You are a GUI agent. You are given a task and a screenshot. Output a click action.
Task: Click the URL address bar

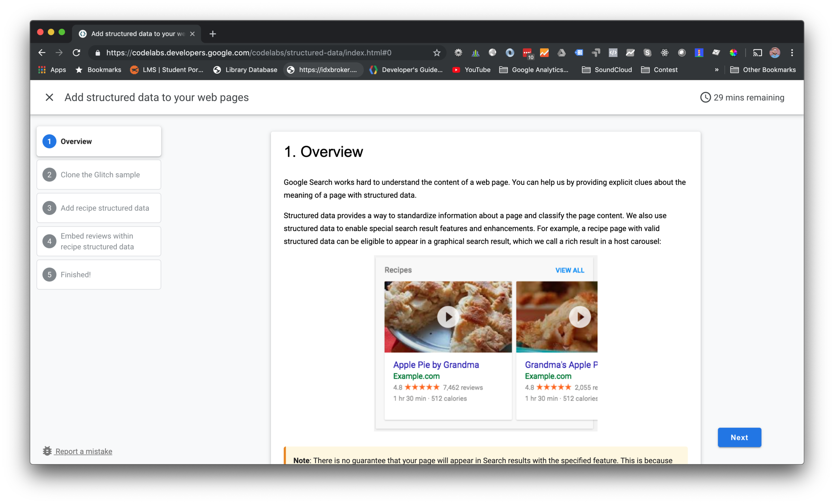(x=248, y=53)
